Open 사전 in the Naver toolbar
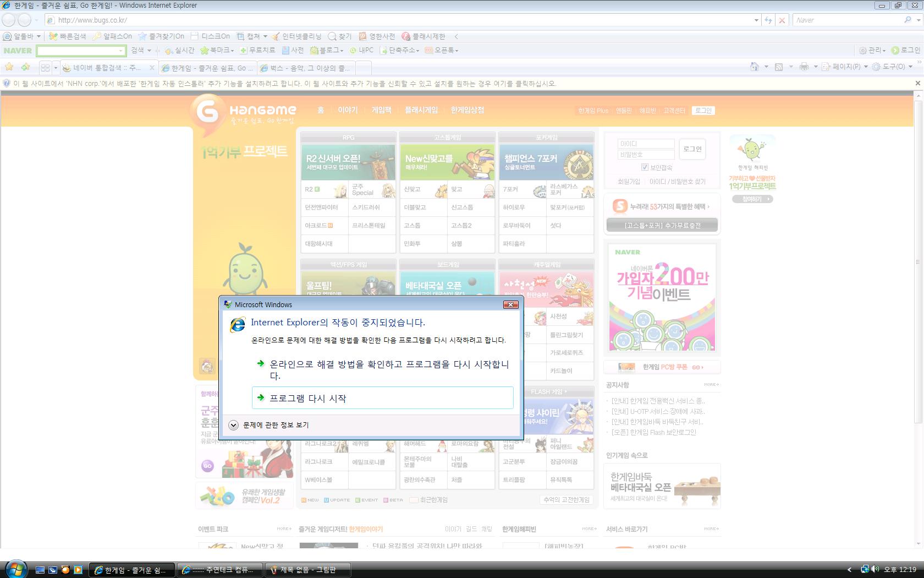The width and height of the screenshot is (924, 578). pyautogui.click(x=293, y=50)
